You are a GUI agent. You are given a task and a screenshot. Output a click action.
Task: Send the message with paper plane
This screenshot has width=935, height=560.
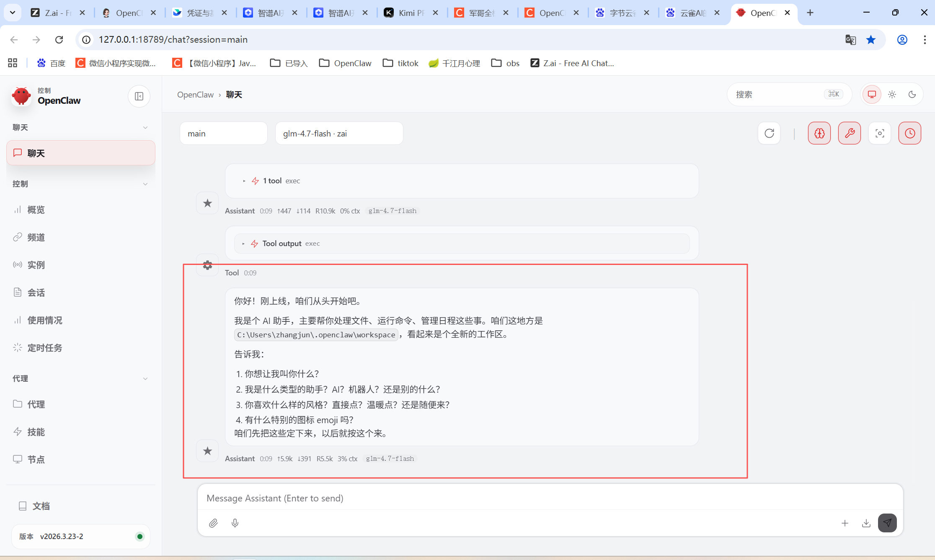click(x=887, y=523)
